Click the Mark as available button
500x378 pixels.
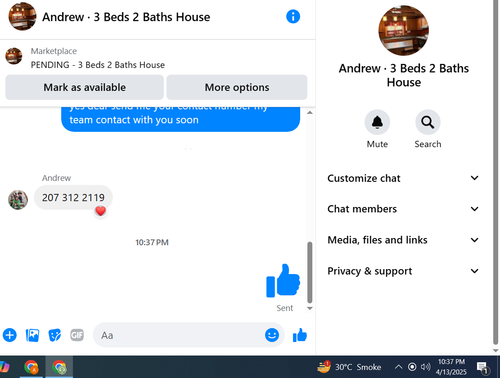[85, 87]
